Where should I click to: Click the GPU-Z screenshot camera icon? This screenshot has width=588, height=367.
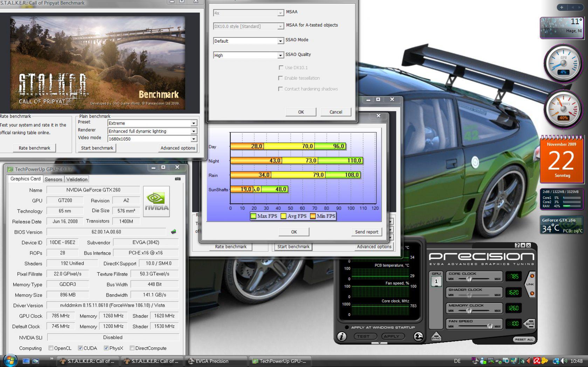pos(178,179)
